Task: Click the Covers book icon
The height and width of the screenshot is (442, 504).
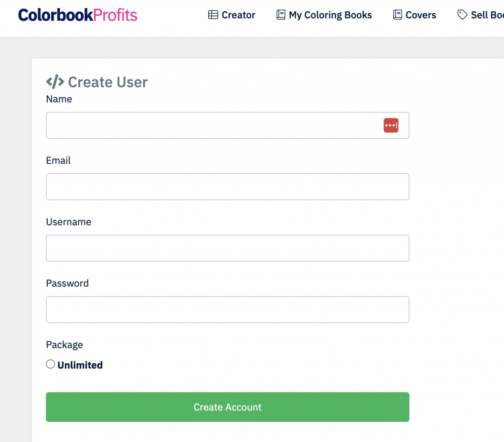Action: (x=397, y=15)
